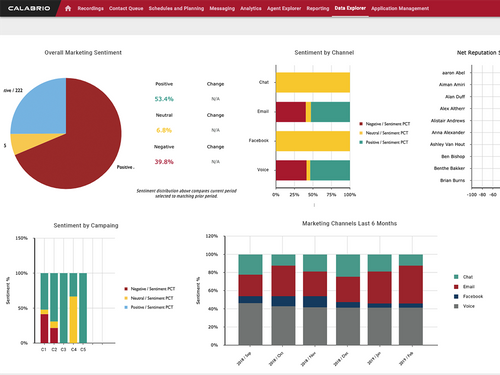Toggle Negative legend swatch in Sentiment by Channel
The image size is (500, 375).
tap(361, 124)
